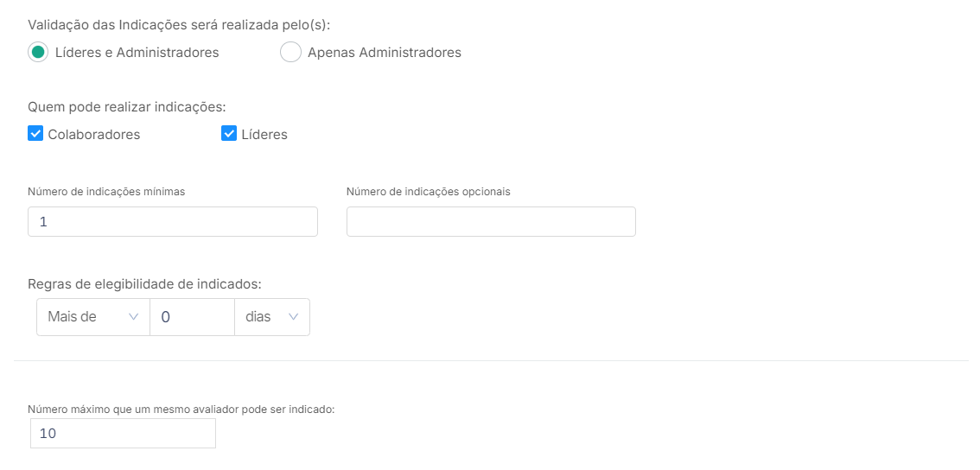
Task: Click the Número de indicações mínimas label
Action: [x=106, y=192]
